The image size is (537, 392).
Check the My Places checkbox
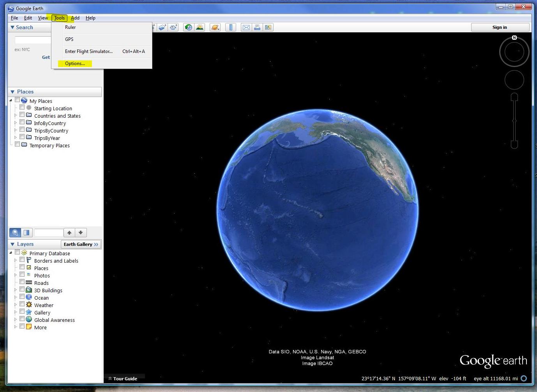pyautogui.click(x=17, y=100)
